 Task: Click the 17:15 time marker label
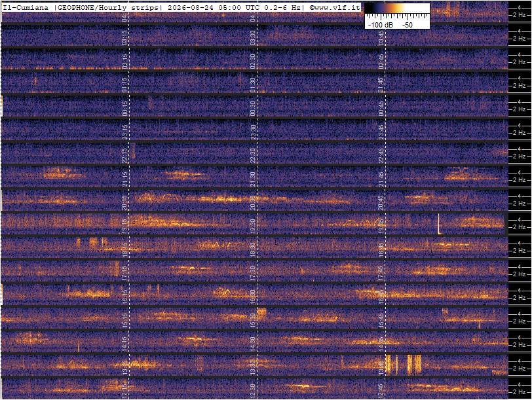coord(124,273)
